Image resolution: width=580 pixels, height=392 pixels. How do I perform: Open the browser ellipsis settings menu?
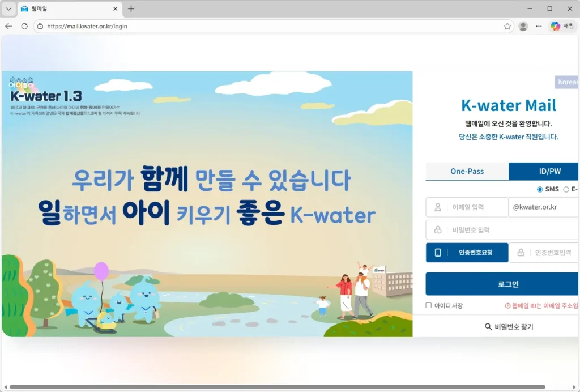pos(539,26)
